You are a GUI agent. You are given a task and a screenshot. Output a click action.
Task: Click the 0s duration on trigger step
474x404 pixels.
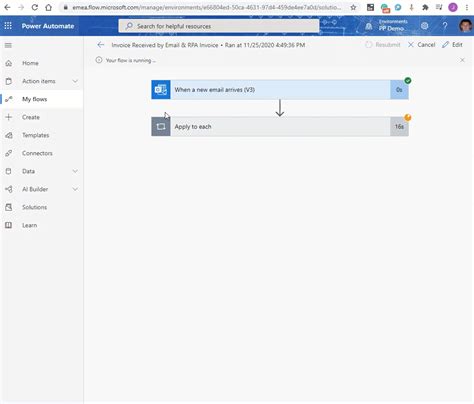click(399, 90)
